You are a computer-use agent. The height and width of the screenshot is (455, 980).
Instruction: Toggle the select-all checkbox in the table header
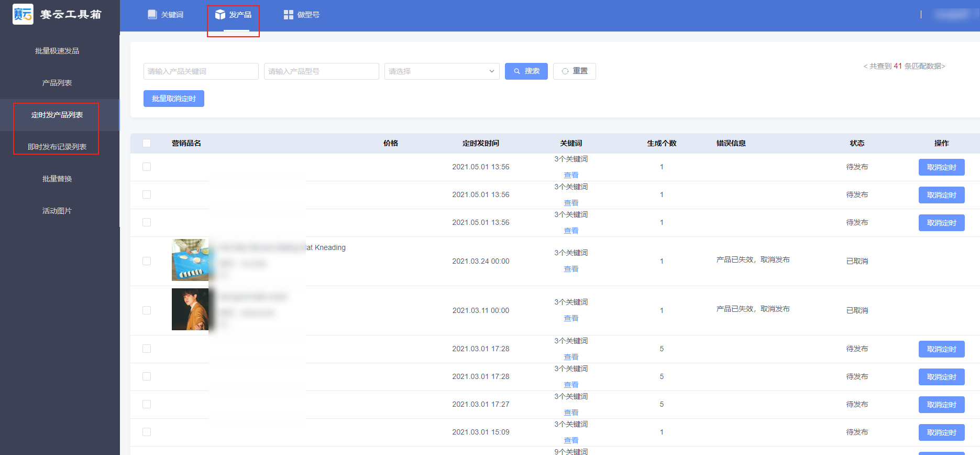147,143
